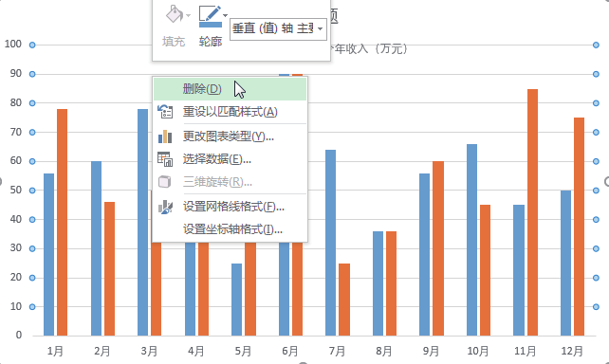Screen dimensions: 609x364
Task: Click the blue 10月 bar
Action: (x=471, y=240)
